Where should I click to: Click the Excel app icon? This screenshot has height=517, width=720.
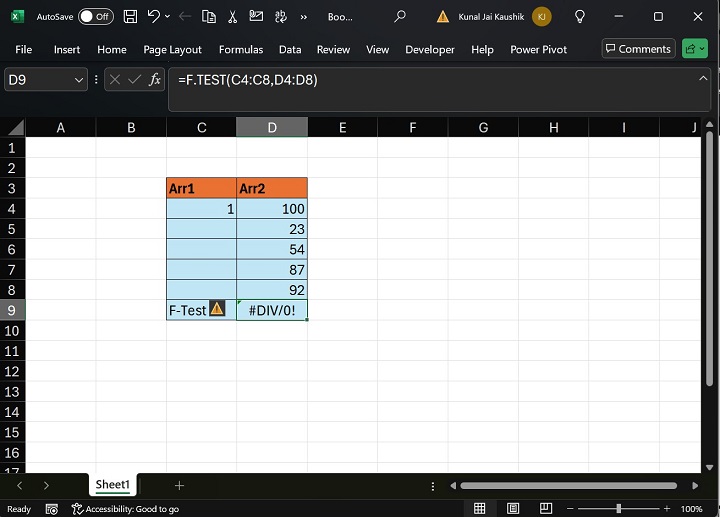click(x=17, y=17)
